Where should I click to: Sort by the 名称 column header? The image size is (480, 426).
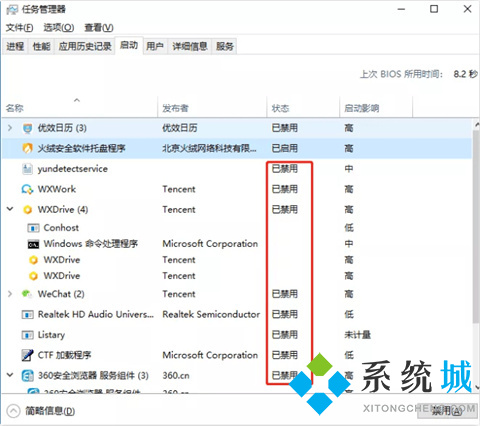[79, 107]
